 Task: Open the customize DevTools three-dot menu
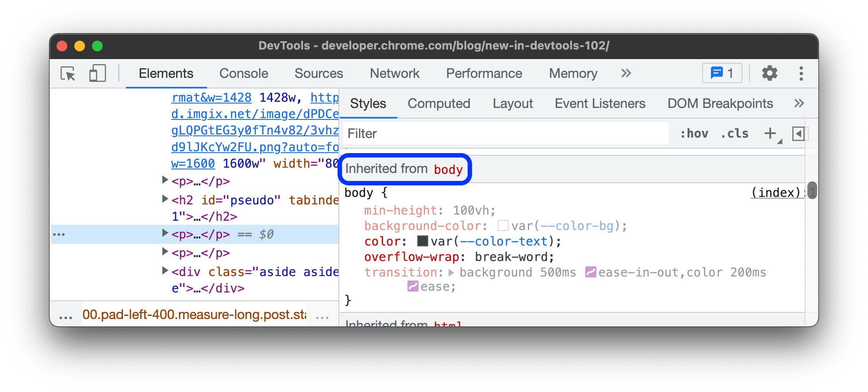[801, 73]
